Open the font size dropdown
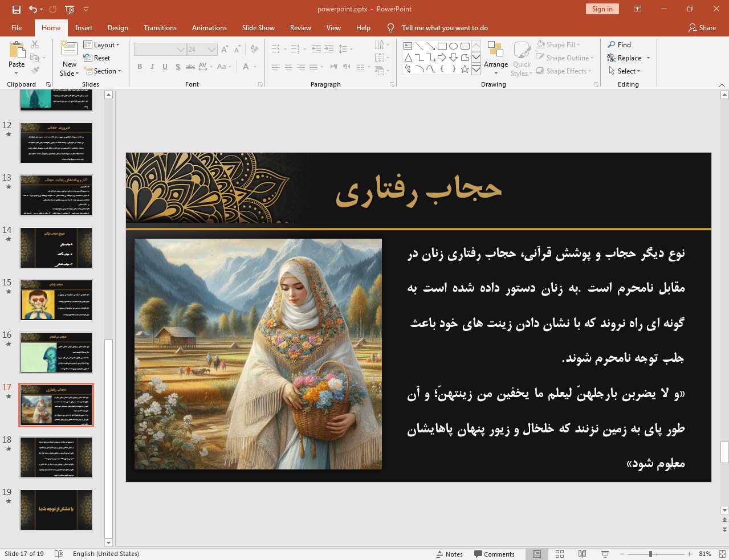 (211, 49)
